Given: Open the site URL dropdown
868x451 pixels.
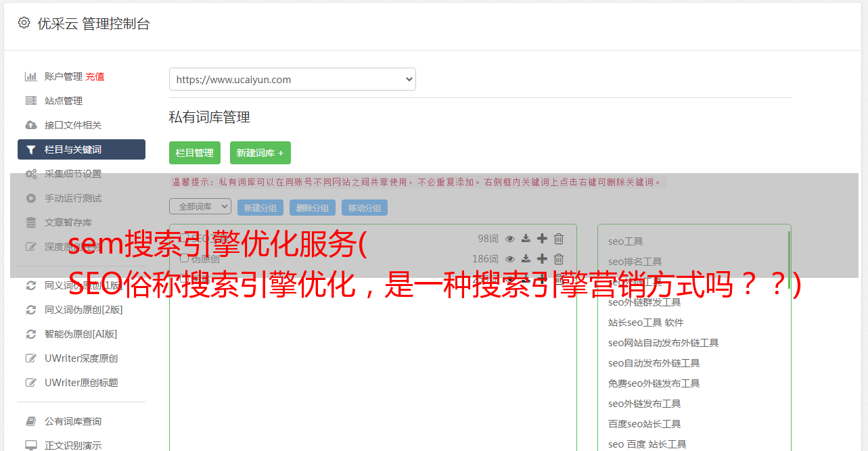Looking at the screenshot, I should (x=292, y=79).
